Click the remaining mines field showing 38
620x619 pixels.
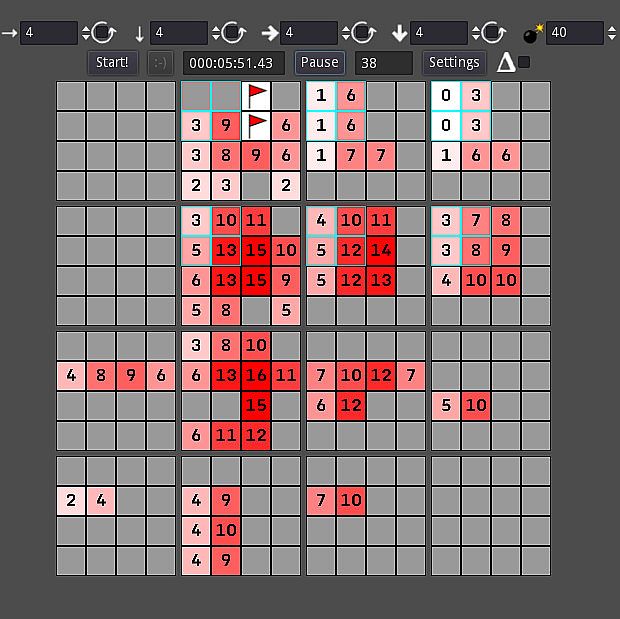pyautogui.click(x=384, y=63)
